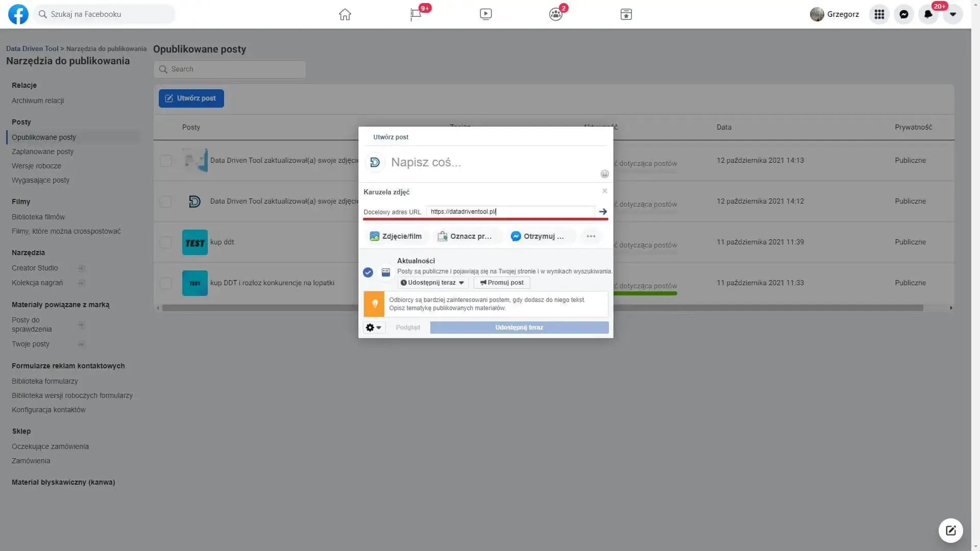The height and width of the screenshot is (551, 980).
Task: Close the Karuzela zdjęć section
Action: pyautogui.click(x=604, y=191)
